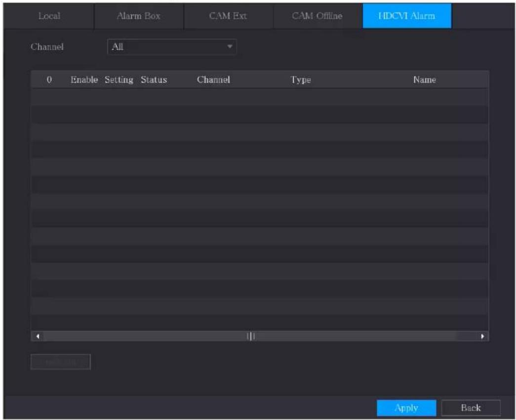Click the Apply button
The width and height of the screenshot is (516, 420).
[x=406, y=408]
